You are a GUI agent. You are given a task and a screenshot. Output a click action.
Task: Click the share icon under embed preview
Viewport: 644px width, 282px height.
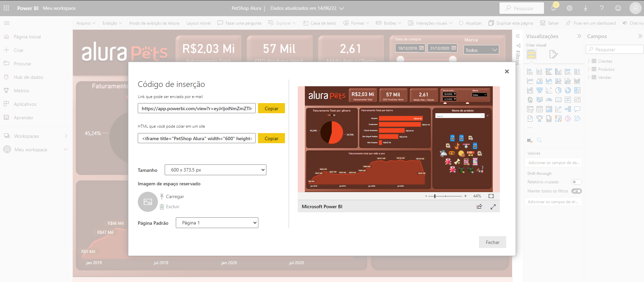(479, 207)
